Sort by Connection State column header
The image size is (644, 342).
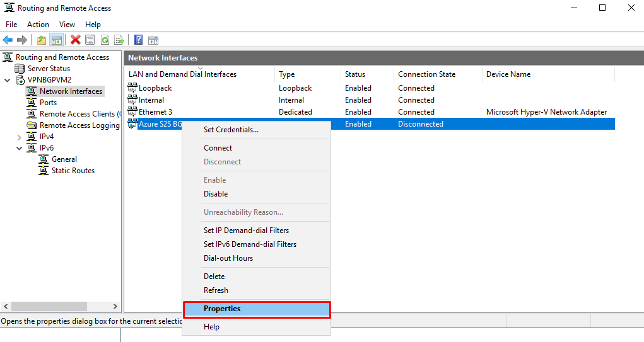(x=426, y=74)
